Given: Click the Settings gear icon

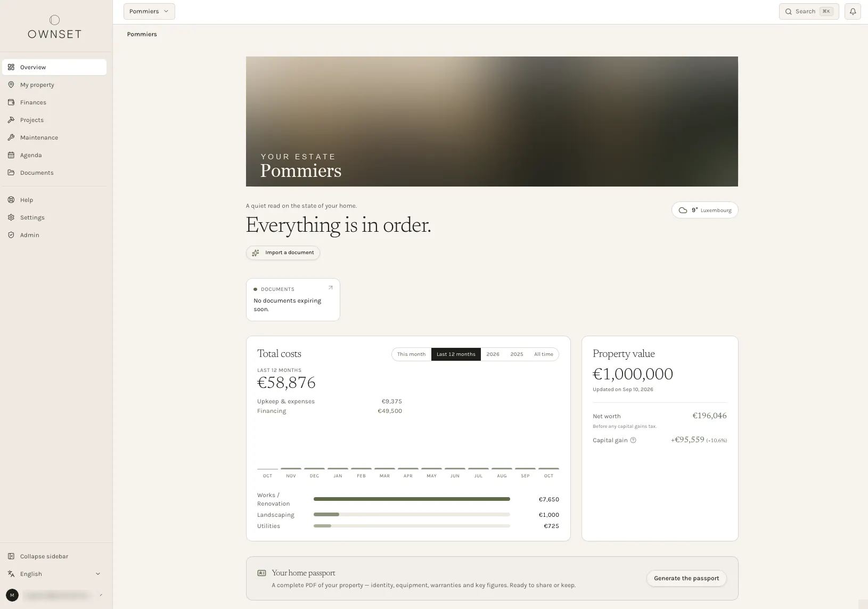Looking at the screenshot, I should (x=11, y=217).
